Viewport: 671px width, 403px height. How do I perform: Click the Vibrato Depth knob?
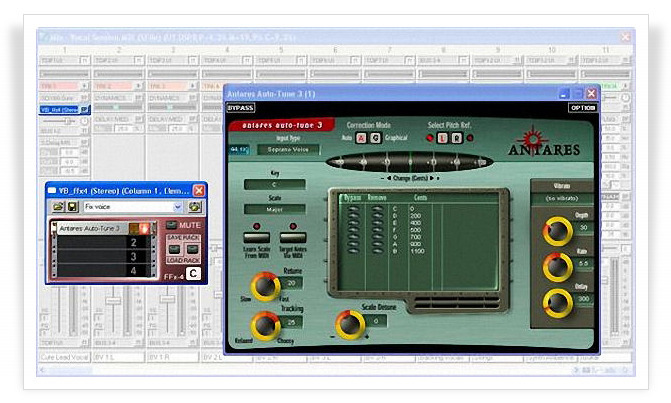(x=558, y=231)
